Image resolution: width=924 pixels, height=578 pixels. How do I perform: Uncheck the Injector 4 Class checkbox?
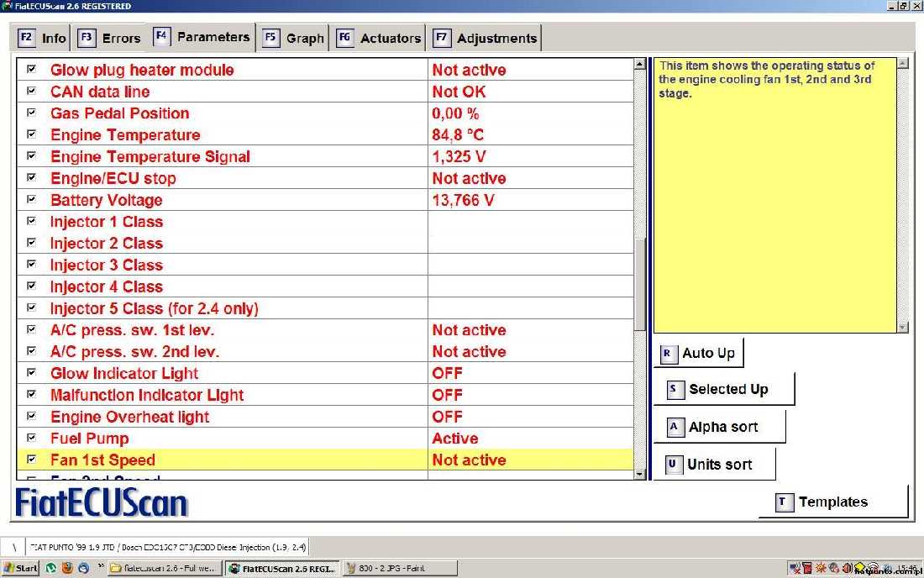[31, 286]
